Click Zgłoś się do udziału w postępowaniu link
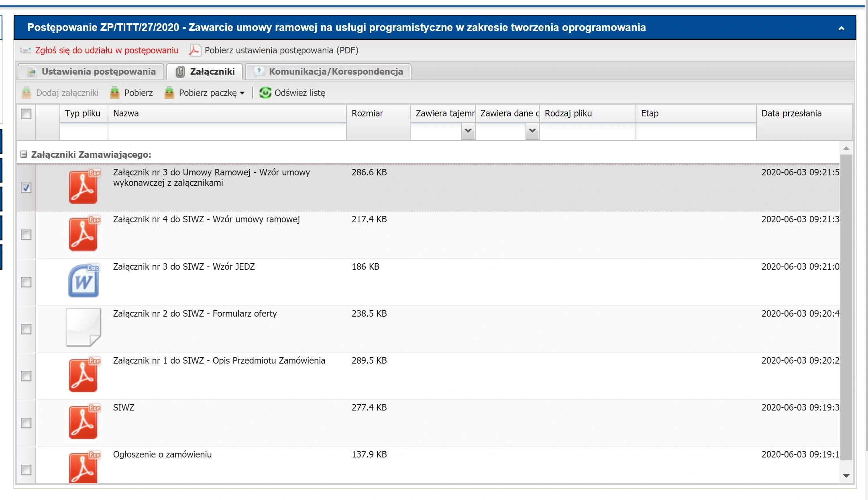Image resolution: width=868 pixels, height=500 pixels. [x=107, y=50]
